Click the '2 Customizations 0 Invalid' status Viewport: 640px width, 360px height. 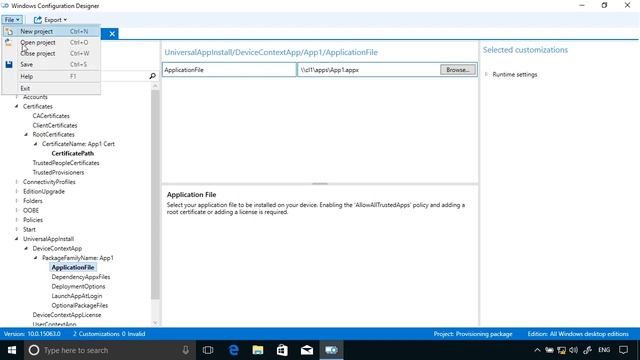click(x=109, y=334)
